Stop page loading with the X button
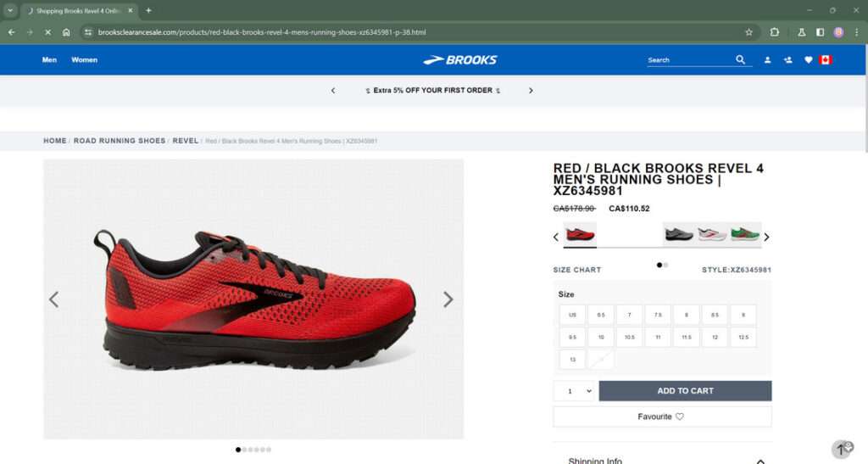This screenshot has width=868, height=464. tap(48, 32)
